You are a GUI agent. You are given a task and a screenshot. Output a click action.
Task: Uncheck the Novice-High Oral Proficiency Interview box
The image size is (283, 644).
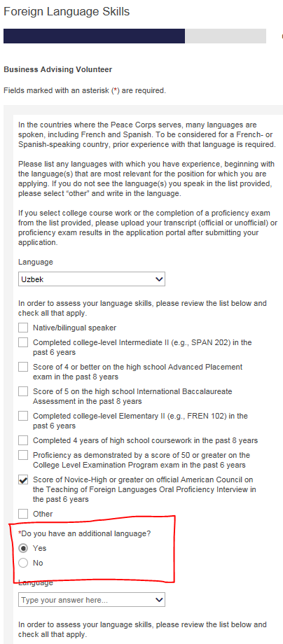(23, 479)
